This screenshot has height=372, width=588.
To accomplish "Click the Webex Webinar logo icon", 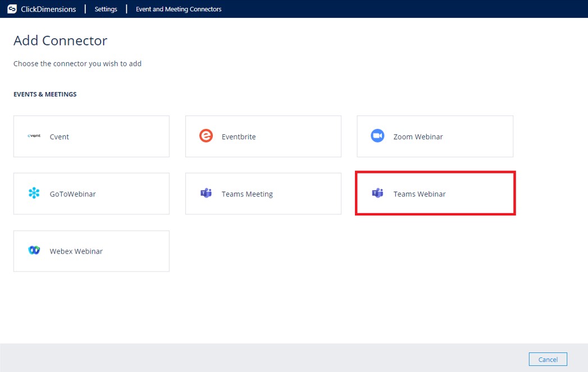I will click(34, 250).
